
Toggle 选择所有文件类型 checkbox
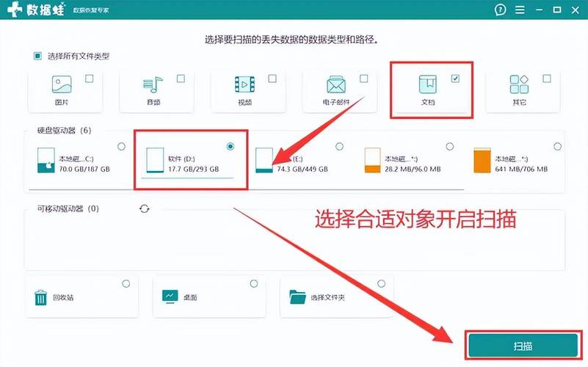37,56
